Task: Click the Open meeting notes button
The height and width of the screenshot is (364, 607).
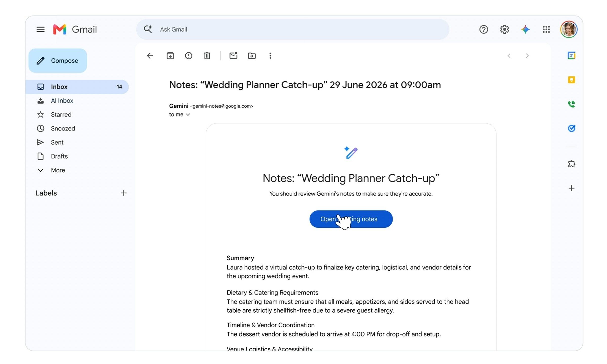Action: point(351,219)
